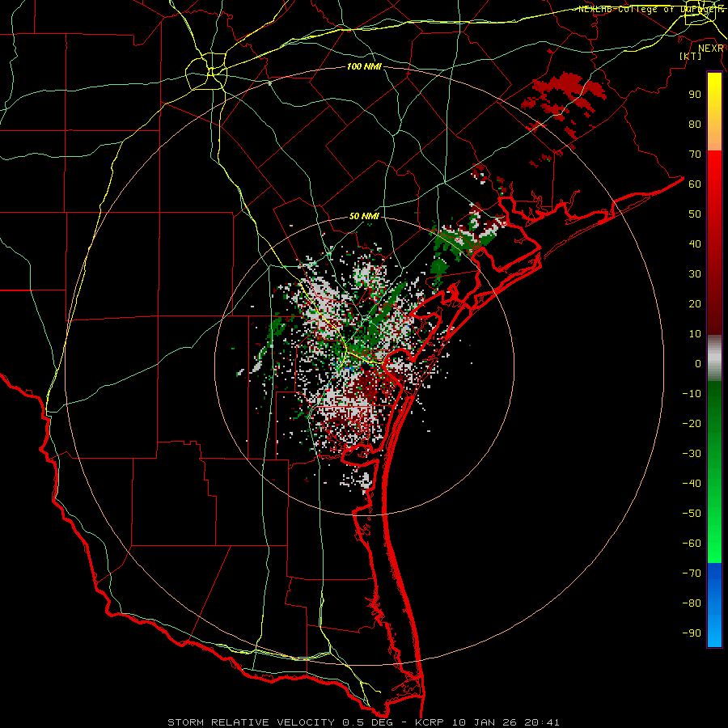
Task: Click the "-10" value on the velocity scale
Action: click(692, 394)
